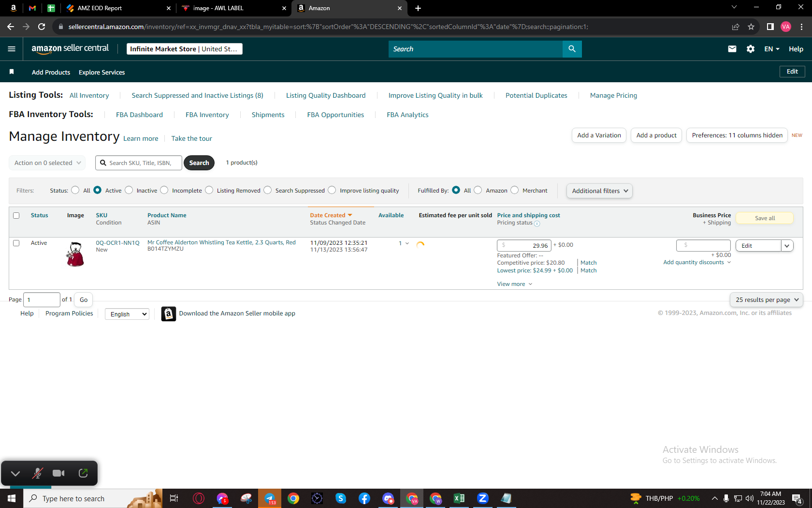
Task: Go back using the browser back arrow
Action: coord(11,27)
